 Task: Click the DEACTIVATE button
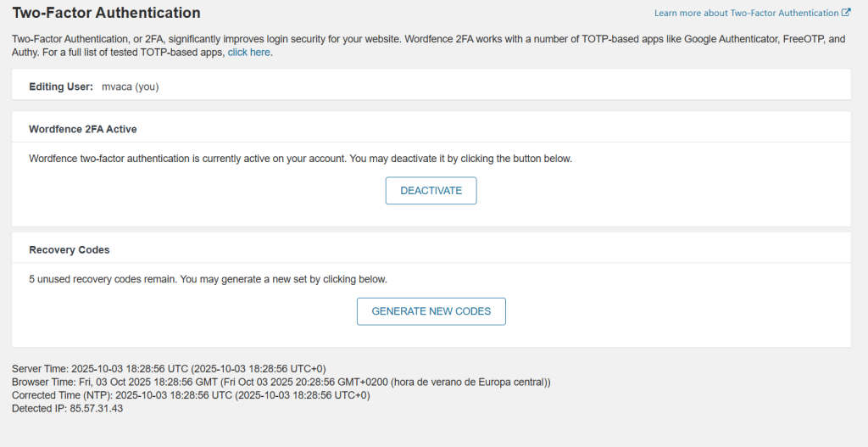coord(431,191)
